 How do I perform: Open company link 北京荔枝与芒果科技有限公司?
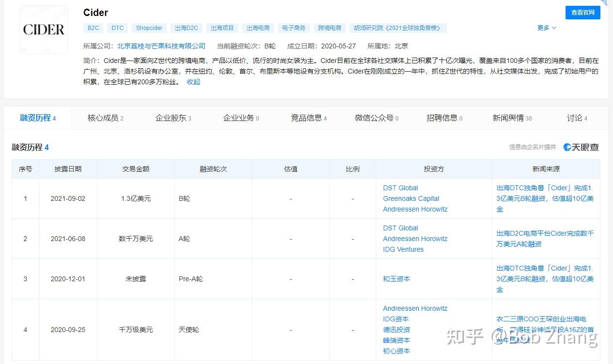tap(161, 46)
